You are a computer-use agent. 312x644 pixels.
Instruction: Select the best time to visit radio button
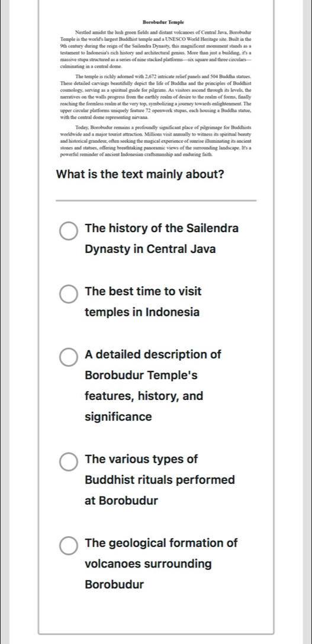tap(69, 294)
